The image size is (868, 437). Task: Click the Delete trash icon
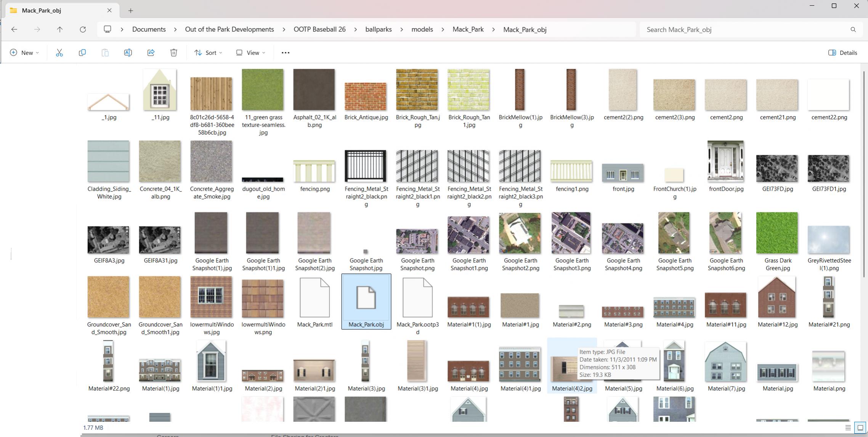(173, 53)
